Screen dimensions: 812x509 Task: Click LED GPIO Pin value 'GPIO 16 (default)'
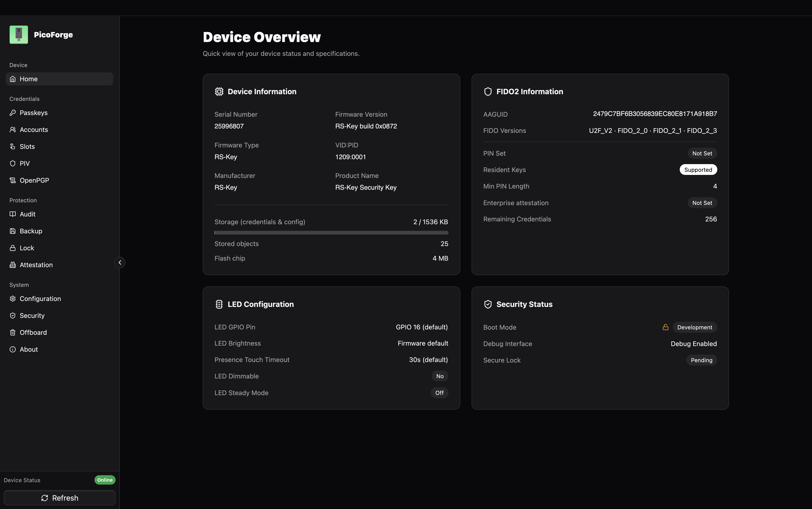pyautogui.click(x=422, y=327)
